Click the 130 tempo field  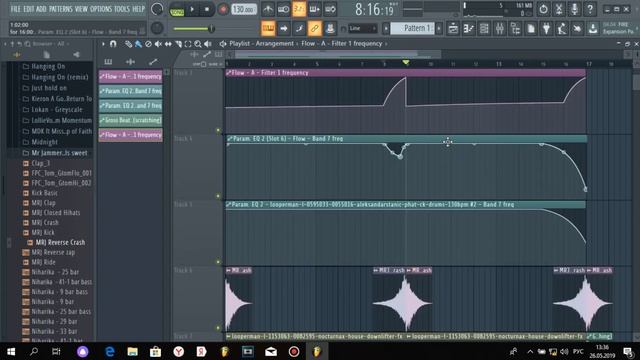pyautogui.click(x=244, y=9)
